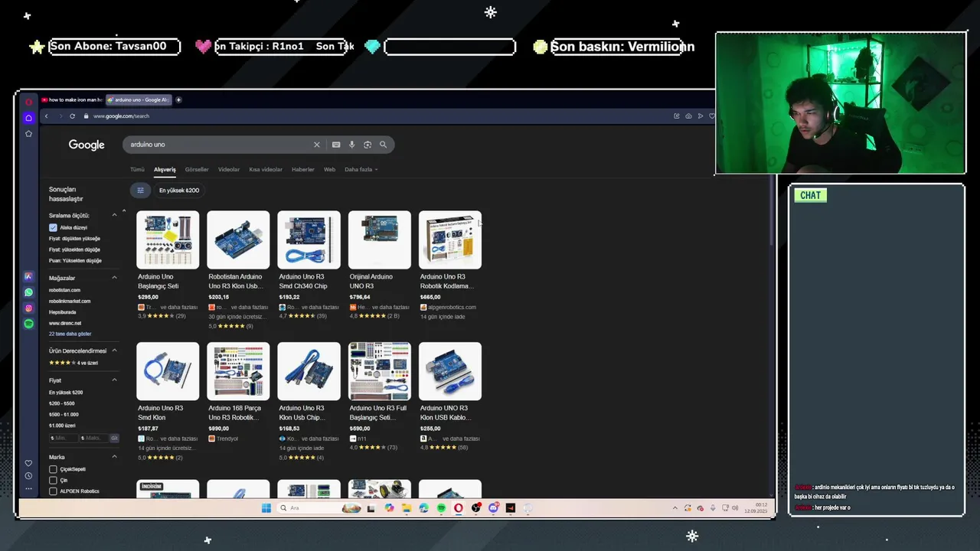The height and width of the screenshot is (551, 980).
Task: Clear the search box with X
Action: tap(316, 145)
